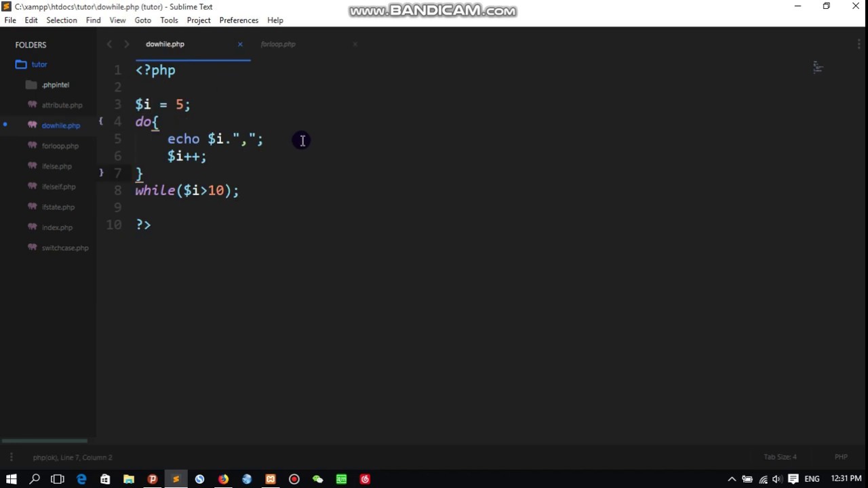Open Firefox from the taskbar
This screenshot has height=488, width=868.
223,479
